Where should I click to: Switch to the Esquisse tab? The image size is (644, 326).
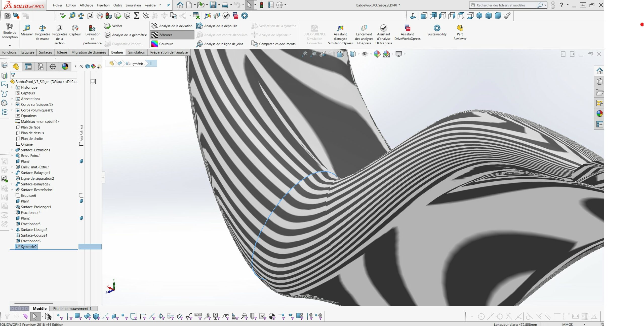coord(28,52)
